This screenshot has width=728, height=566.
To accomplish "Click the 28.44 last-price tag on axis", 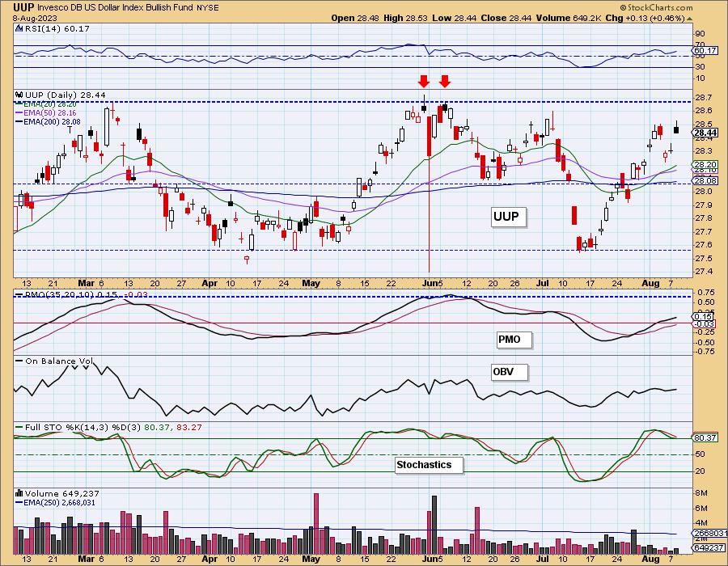I will [x=705, y=133].
